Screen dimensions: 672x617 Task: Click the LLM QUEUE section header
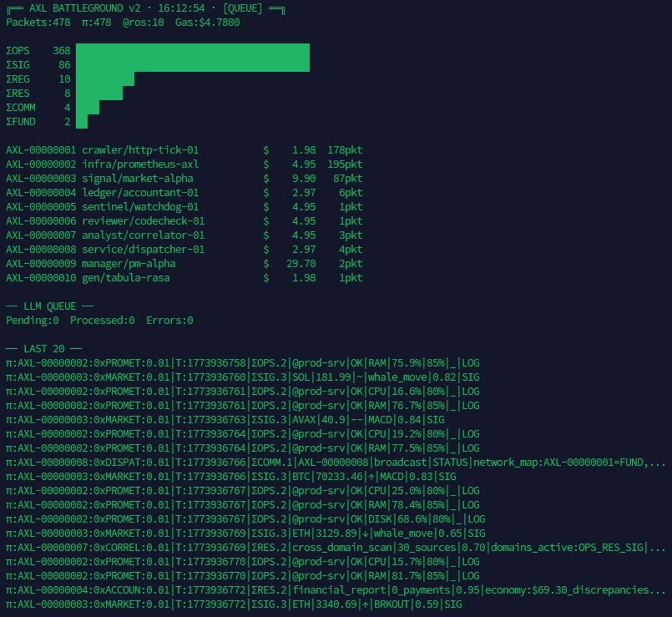tap(49, 306)
